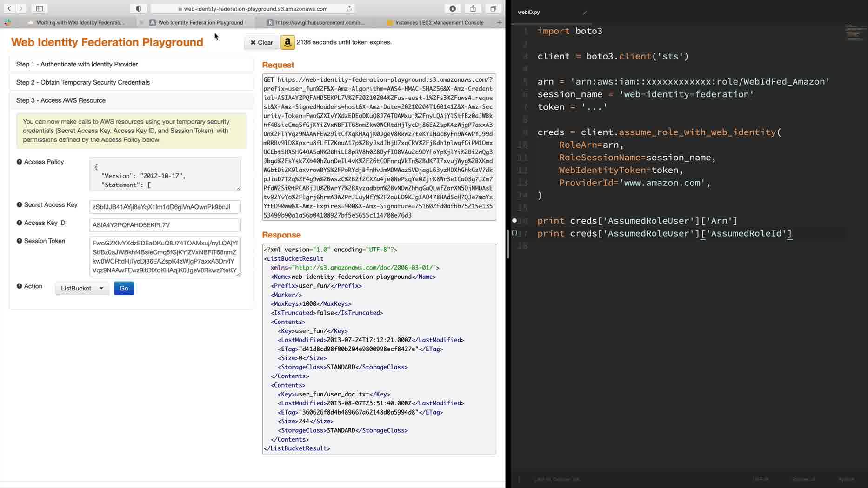Click the Access Key ID input field

[x=165, y=225]
